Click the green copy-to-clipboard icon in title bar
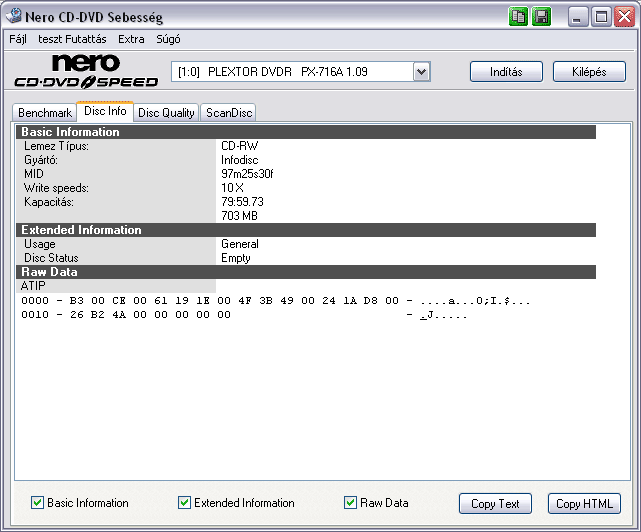 pos(518,17)
